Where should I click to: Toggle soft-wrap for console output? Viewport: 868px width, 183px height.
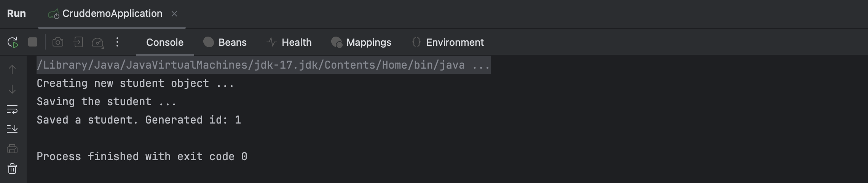pos(12,110)
